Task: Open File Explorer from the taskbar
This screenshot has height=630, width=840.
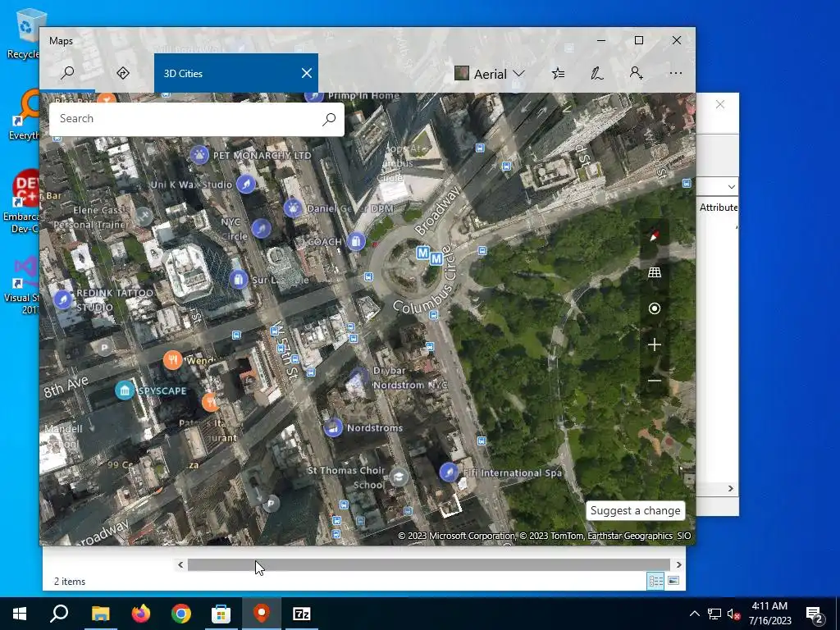Action: pyautogui.click(x=100, y=614)
